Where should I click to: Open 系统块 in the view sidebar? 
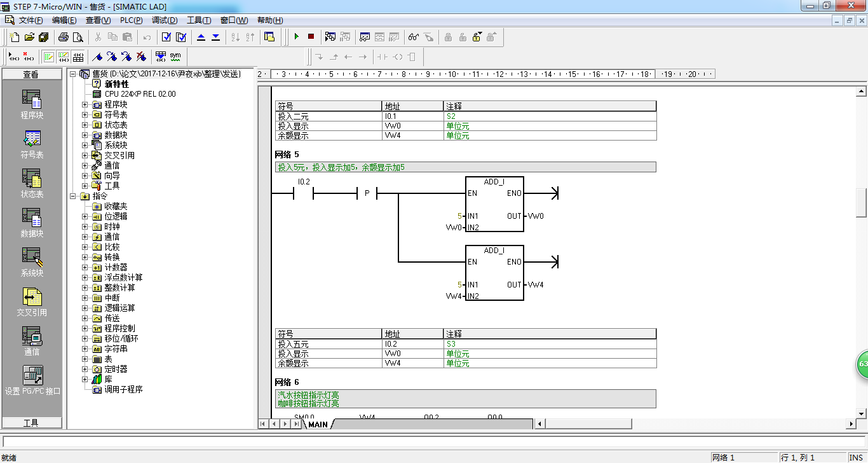32,263
